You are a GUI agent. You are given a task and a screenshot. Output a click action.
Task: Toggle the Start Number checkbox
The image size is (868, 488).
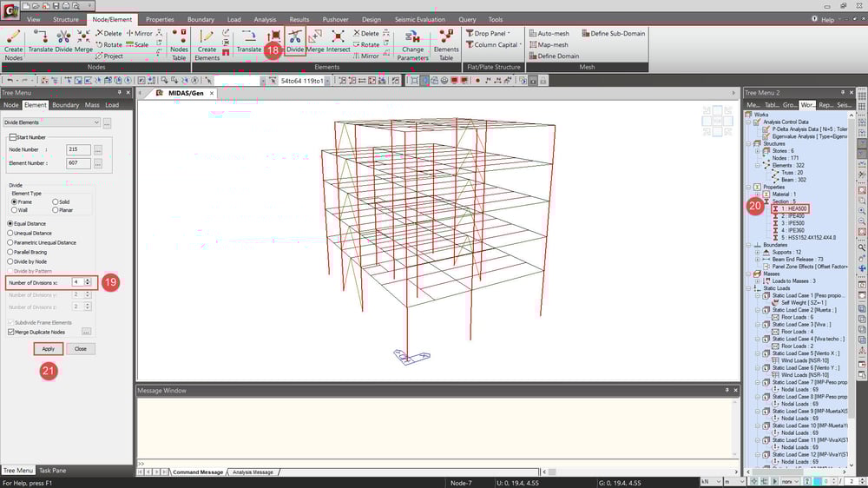(x=13, y=137)
